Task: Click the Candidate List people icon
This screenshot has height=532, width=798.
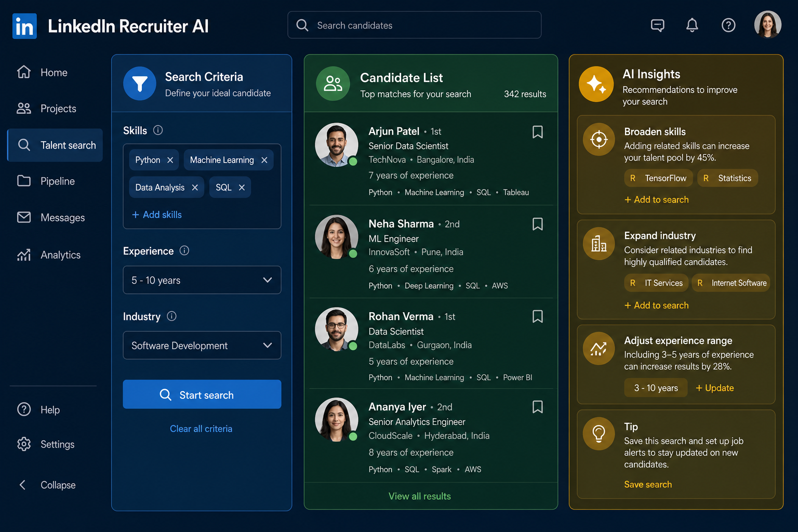Action: pyautogui.click(x=333, y=83)
